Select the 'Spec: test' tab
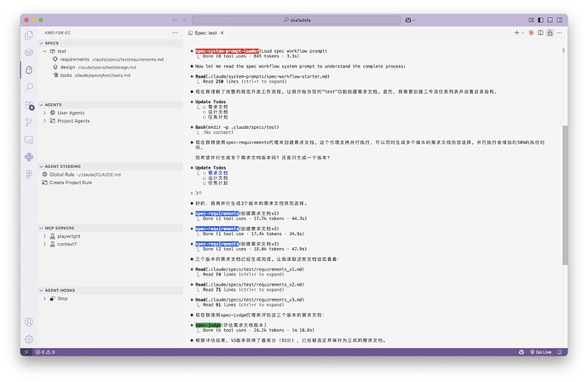This screenshot has height=382, width=588. 205,33
